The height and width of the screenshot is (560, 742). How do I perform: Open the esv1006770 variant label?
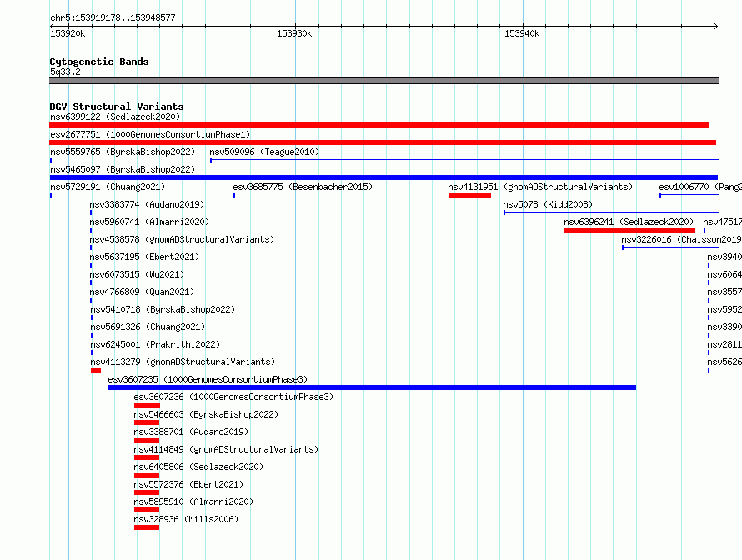[x=700, y=187]
